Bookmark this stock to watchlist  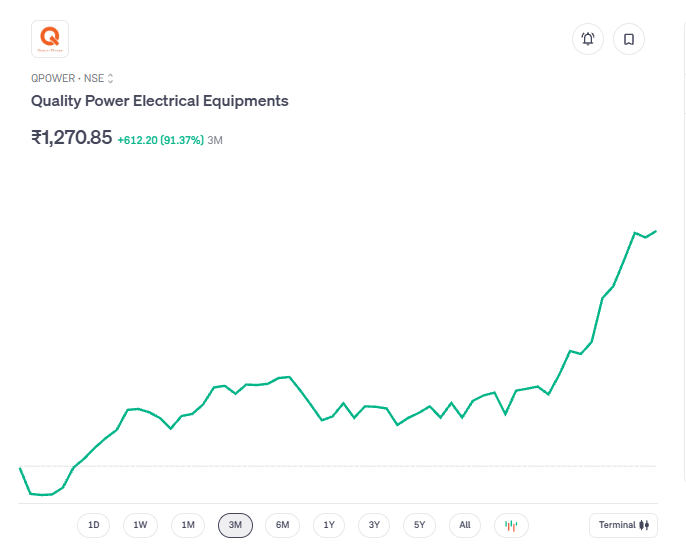pos(629,39)
